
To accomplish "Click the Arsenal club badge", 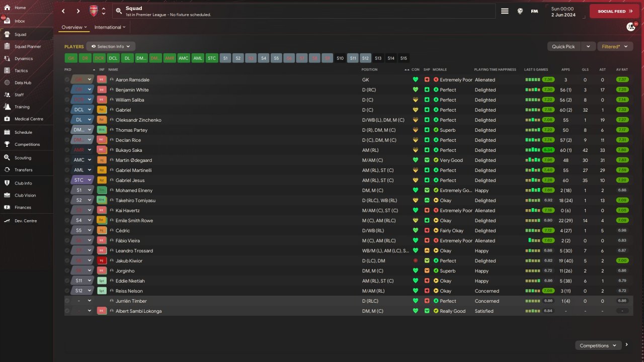I will (94, 11).
